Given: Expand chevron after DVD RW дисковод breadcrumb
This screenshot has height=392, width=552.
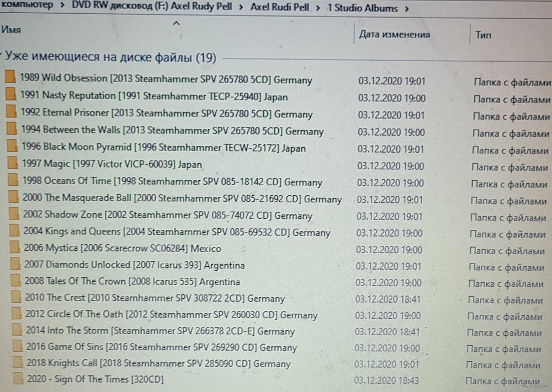Looking at the screenshot, I should (x=241, y=7).
